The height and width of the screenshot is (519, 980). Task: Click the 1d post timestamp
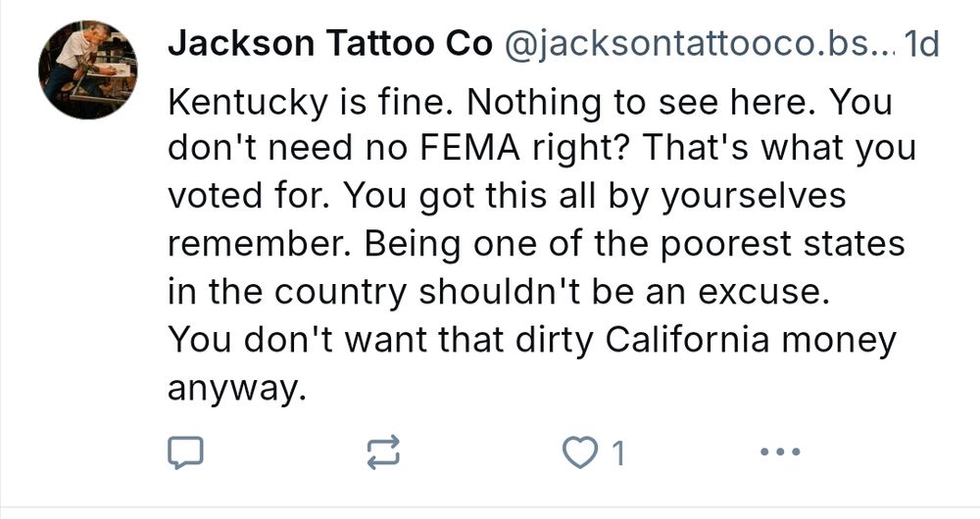coord(923,43)
